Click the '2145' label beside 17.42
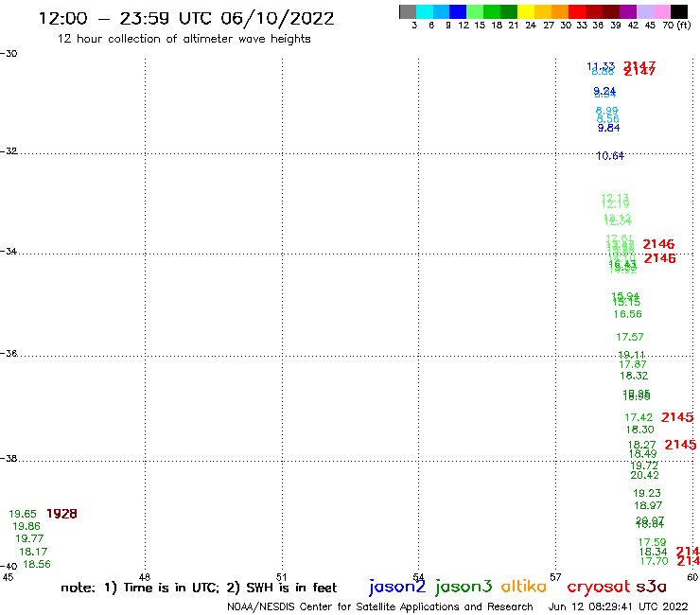Screen dimensions: 700x615 [x=677, y=417]
